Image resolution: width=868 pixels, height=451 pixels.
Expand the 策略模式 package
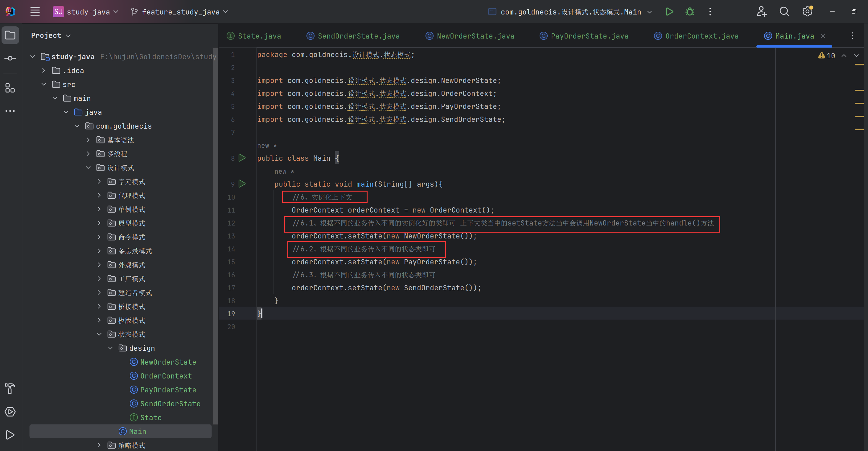(99, 445)
